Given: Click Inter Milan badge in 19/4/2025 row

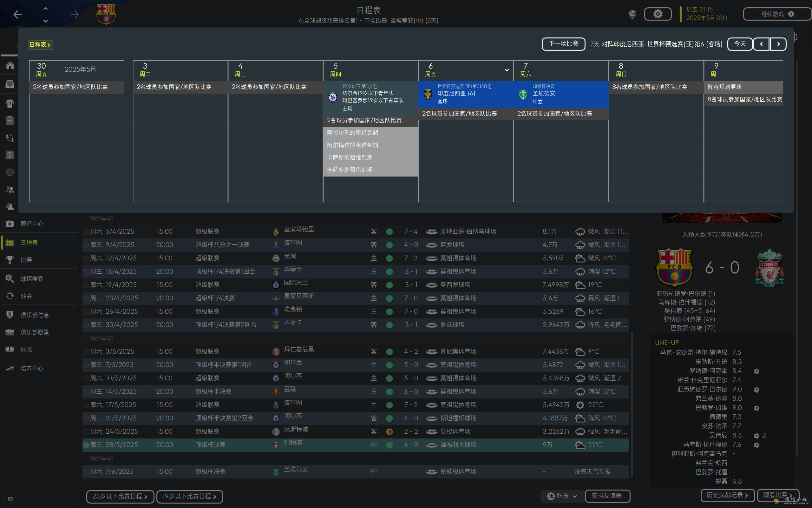Looking at the screenshot, I should click(x=276, y=285).
